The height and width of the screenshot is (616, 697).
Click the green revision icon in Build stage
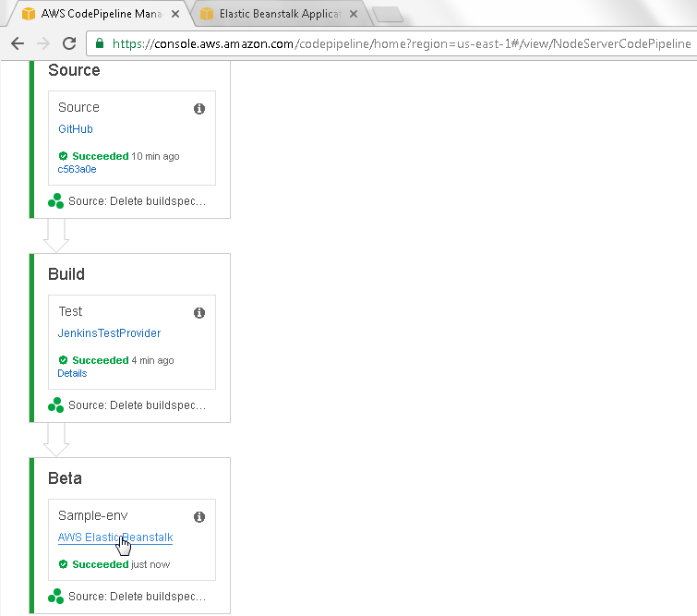(x=56, y=405)
